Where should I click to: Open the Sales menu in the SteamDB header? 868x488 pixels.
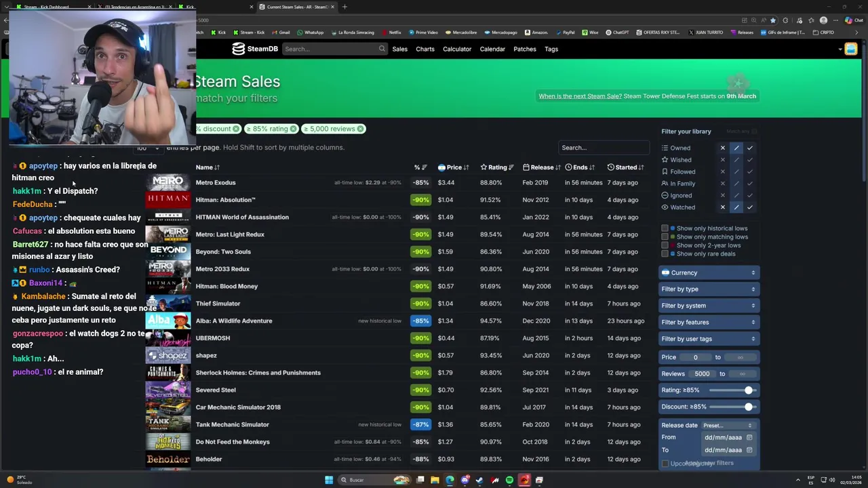(x=399, y=49)
